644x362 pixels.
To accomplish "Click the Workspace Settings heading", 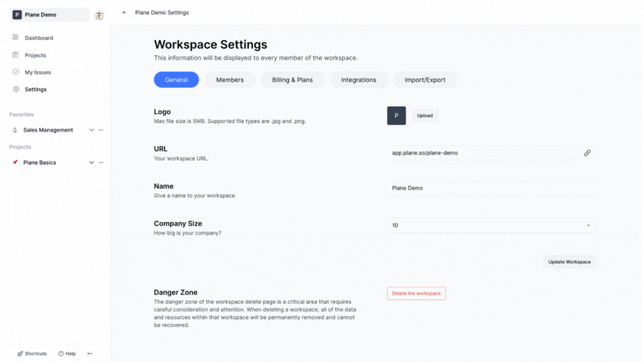I will [x=210, y=44].
